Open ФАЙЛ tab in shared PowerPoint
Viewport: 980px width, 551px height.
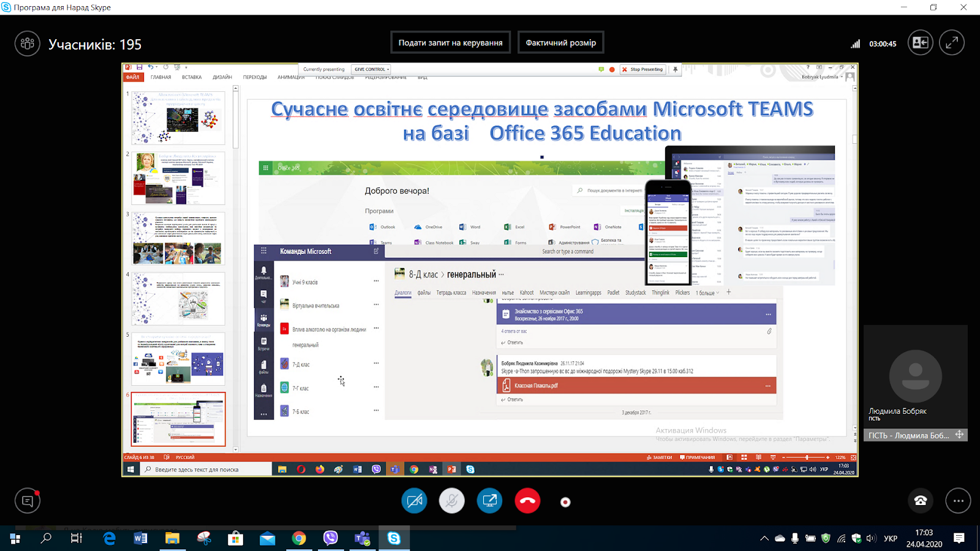[132, 77]
